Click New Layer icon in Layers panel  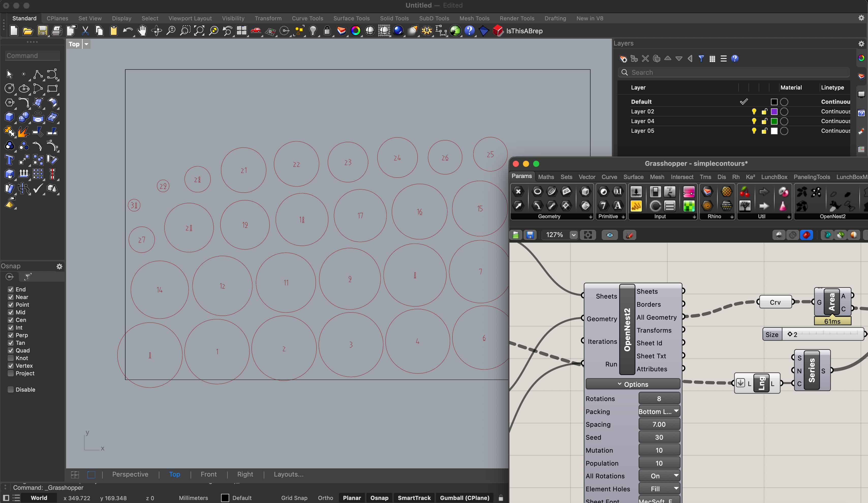(623, 58)
